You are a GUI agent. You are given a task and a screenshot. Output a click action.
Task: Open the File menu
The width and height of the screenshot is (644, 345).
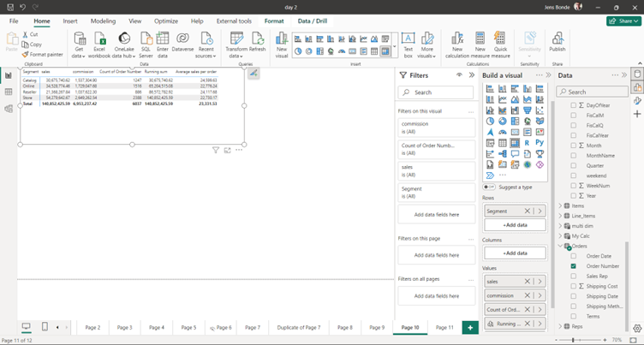coord(14,21)
